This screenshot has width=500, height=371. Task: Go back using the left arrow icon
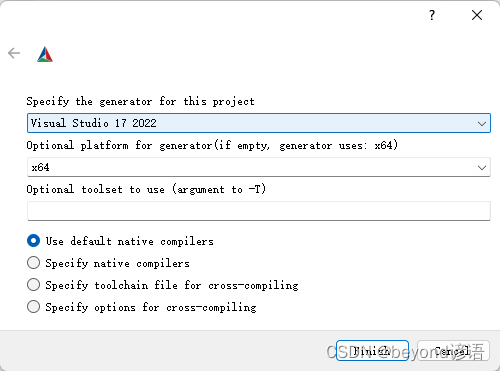(14, 53)
